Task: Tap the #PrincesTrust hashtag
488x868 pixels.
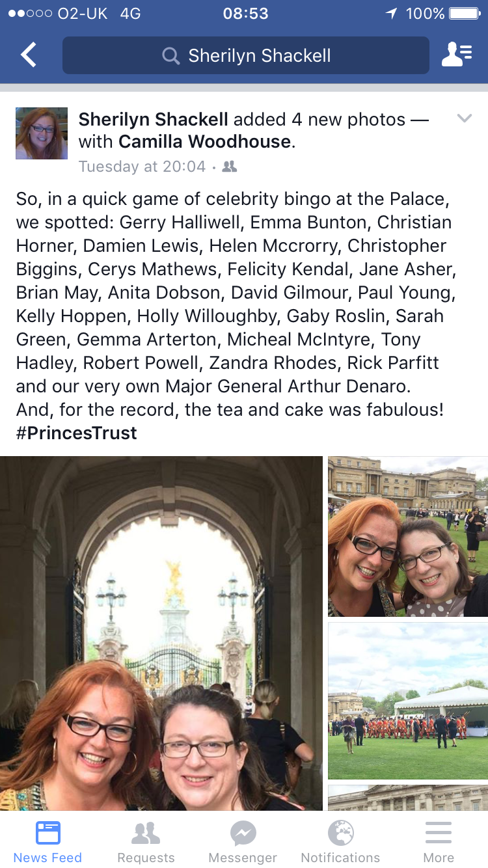Action: pos(77,433)
